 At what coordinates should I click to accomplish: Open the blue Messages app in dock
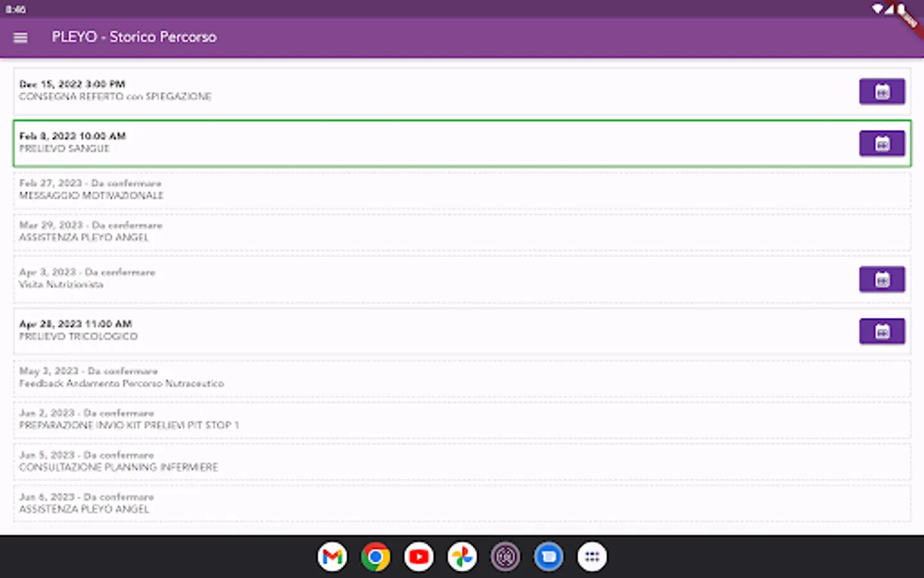click(x=549, y=557)
